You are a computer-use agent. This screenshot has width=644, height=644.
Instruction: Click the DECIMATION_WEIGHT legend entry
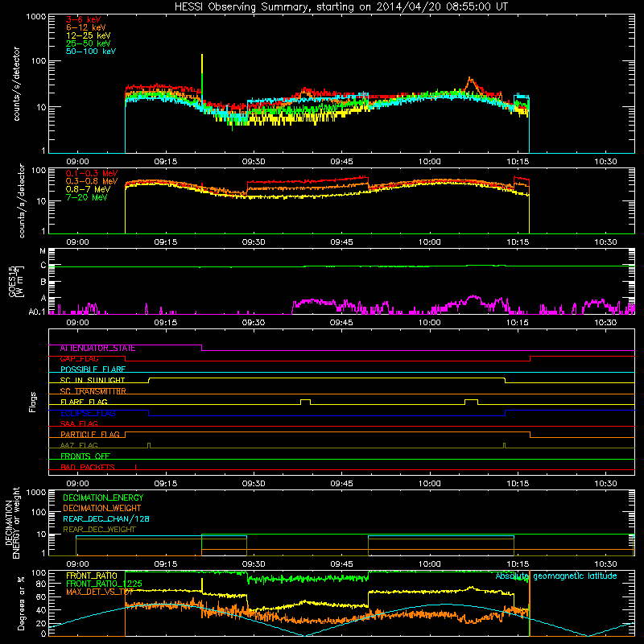click(x=102, y=509)
